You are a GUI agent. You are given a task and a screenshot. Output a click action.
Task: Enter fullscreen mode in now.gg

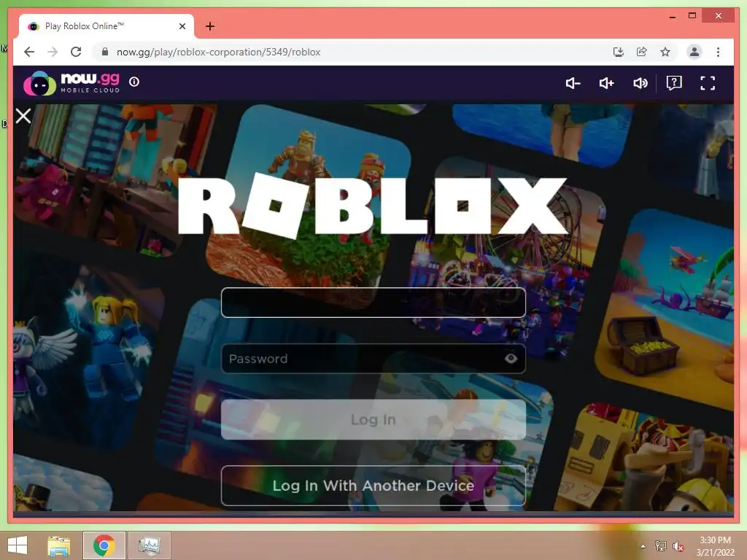coord(708,83)
